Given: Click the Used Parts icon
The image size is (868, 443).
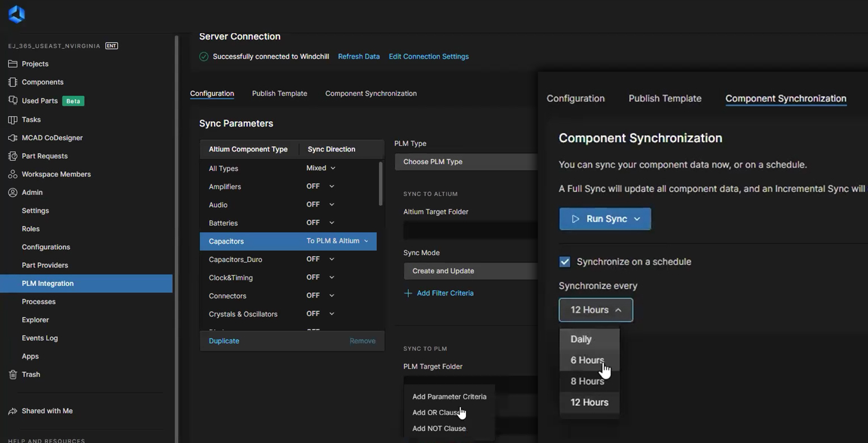Looking at the screenshot, I should click(x=13, y=101).
